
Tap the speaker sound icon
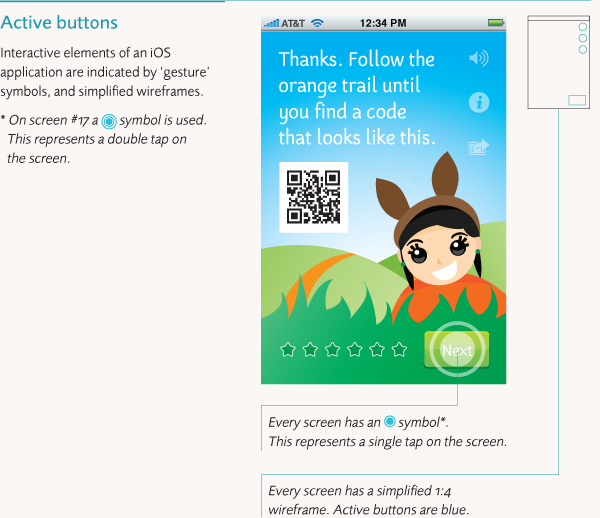tap(478, 58)
